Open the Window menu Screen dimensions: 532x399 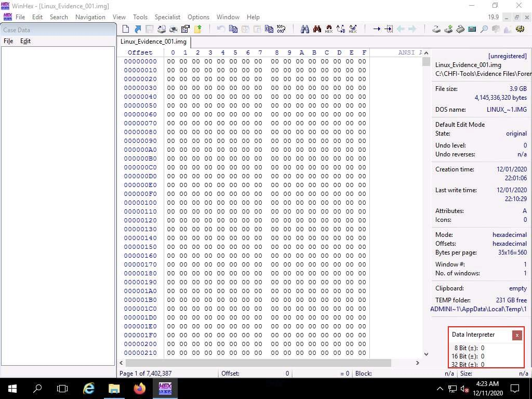tap(228, 17)
